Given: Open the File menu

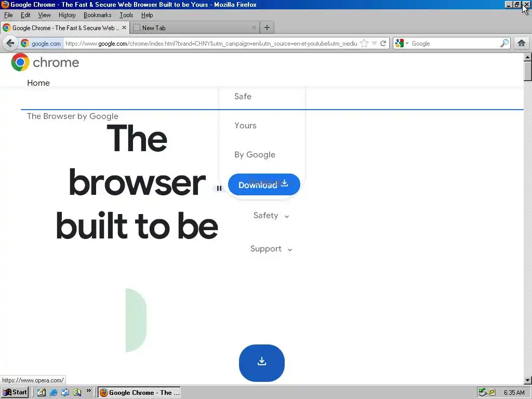Looking at the screenshot, I should point(8,15).
